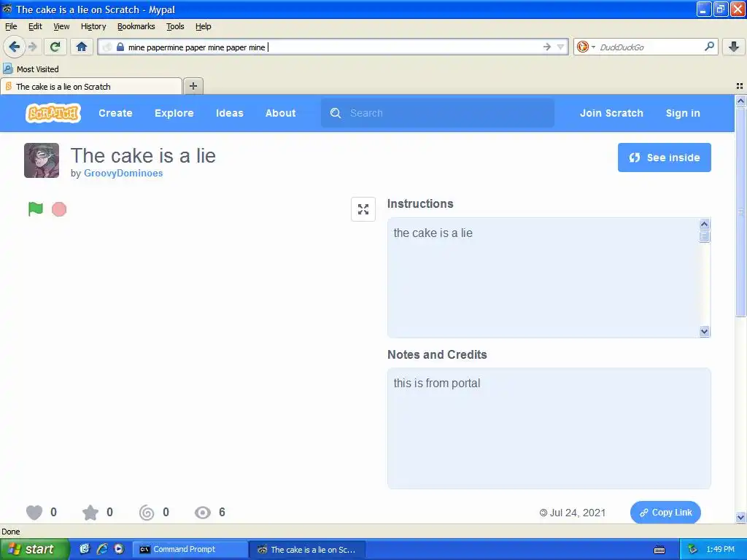Click Ideas in Scratch navigation
Screen dimensions: 747x560
[x=230, y=113]
